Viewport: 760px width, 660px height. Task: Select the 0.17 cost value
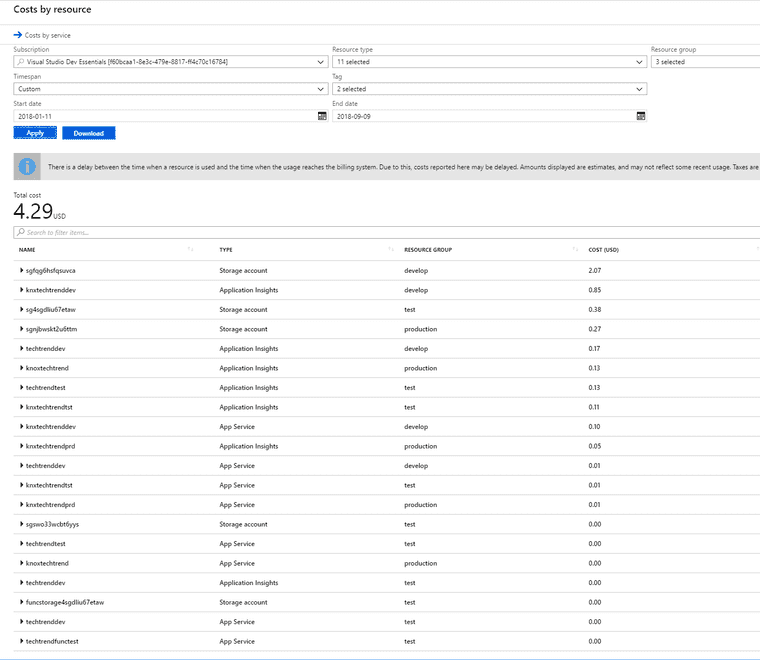594,348
